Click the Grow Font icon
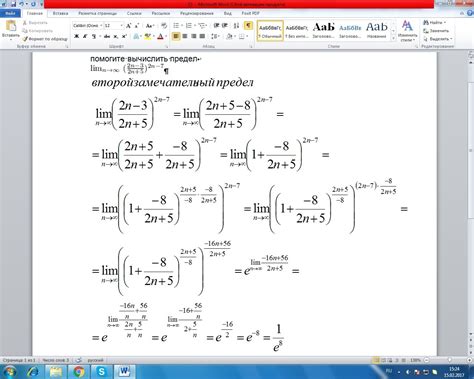The image size is (474, 379). [x=129, y=26]
